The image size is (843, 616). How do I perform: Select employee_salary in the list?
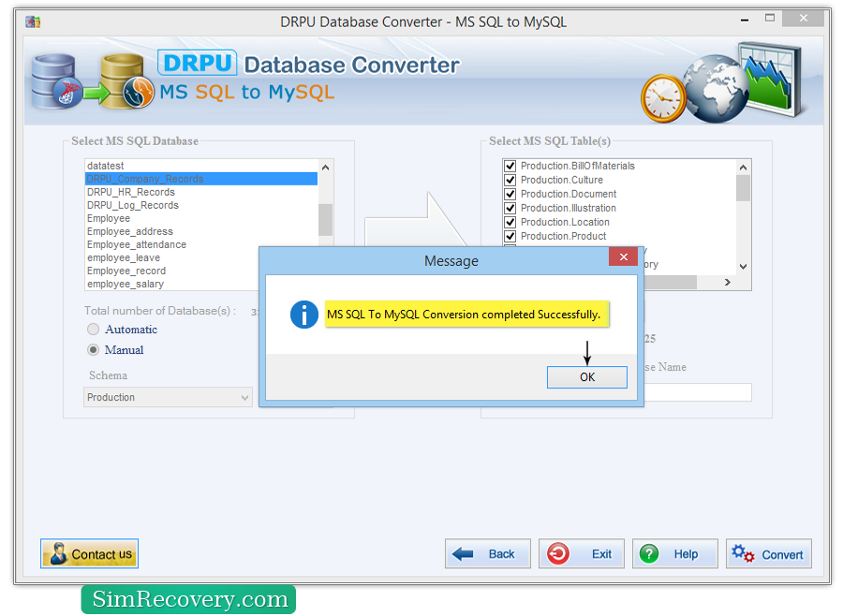point(172,284)
